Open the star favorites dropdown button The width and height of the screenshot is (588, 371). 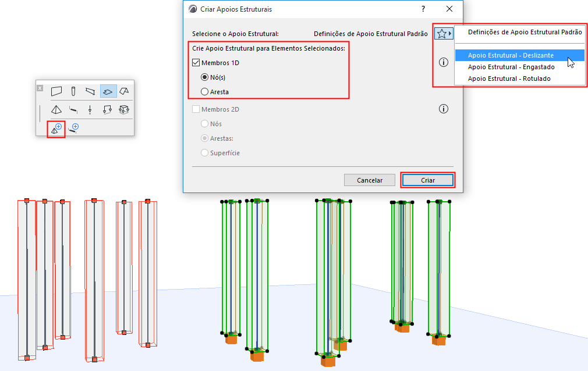point(444,34)
